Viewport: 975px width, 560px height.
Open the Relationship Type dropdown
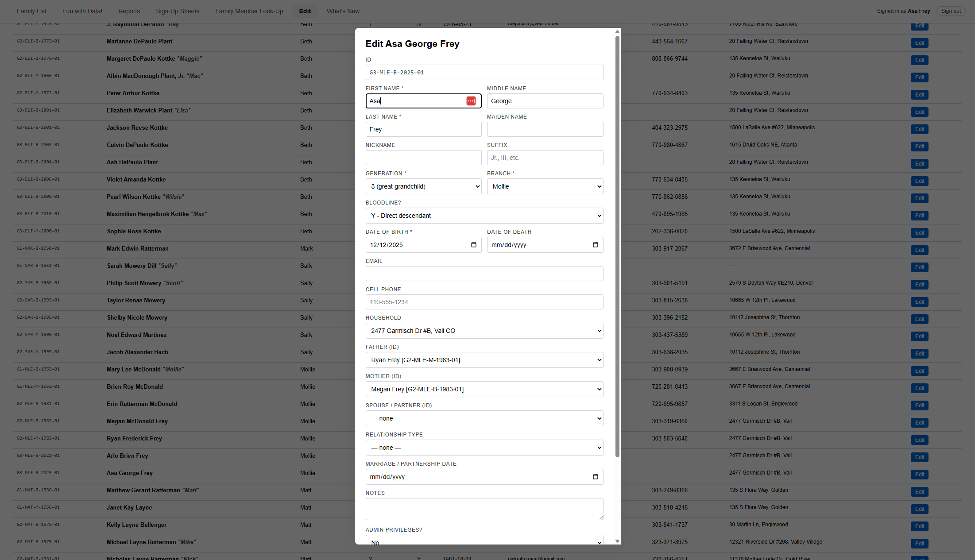(x=484, y=448)
